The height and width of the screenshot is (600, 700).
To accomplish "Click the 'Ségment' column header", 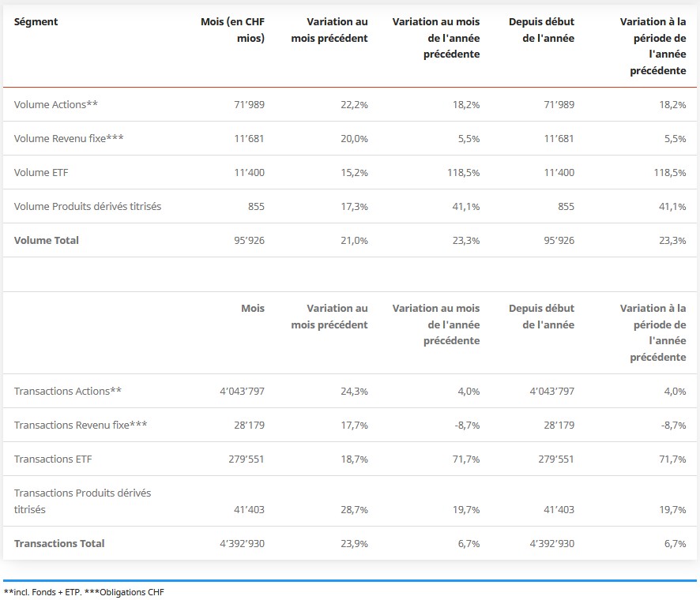I will click(x=36, y=21).
